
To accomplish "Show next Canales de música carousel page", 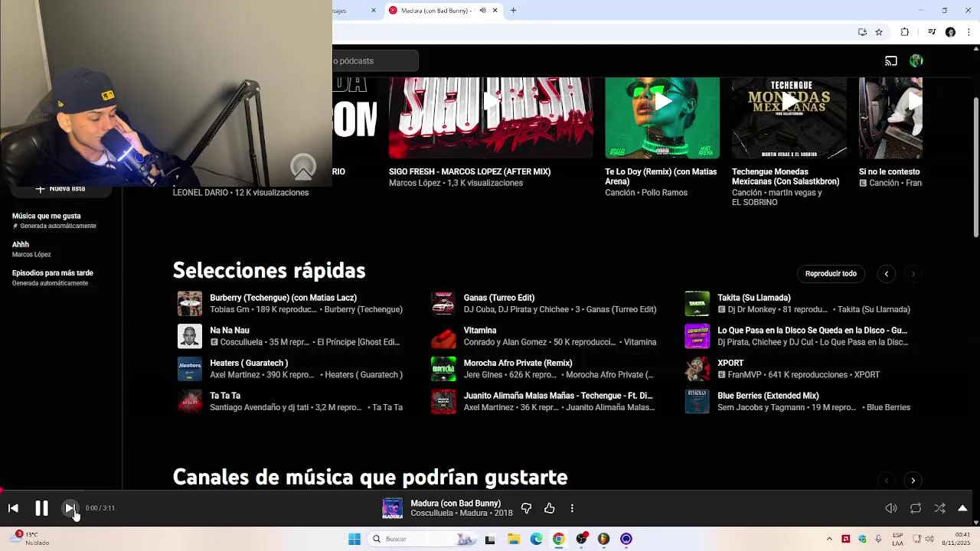I will pyautogui.click(x=913, y=481).
